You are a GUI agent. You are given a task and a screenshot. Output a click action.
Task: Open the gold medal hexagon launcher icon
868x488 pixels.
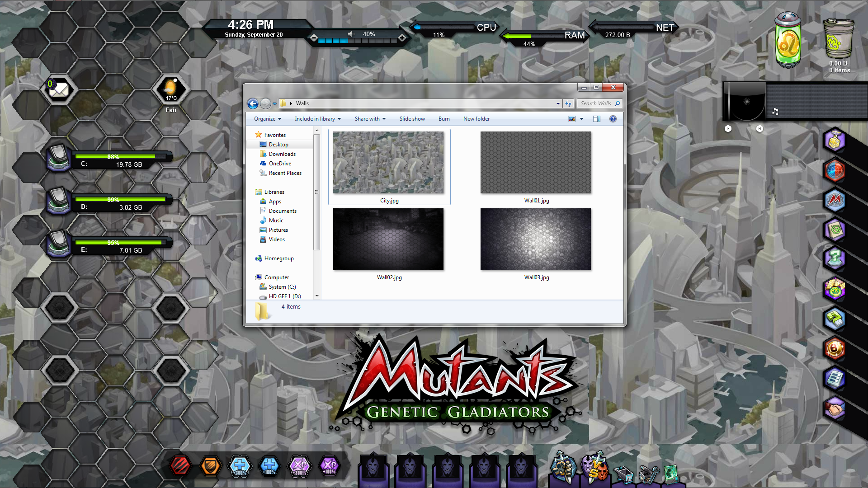pos(835,141)
